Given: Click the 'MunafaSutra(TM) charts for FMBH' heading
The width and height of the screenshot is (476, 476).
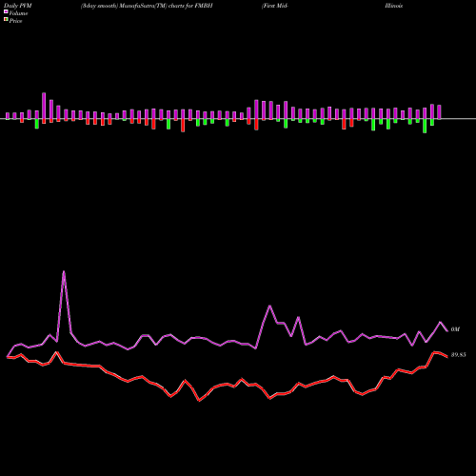Looking at the screenshot, I should pos(165,6).
